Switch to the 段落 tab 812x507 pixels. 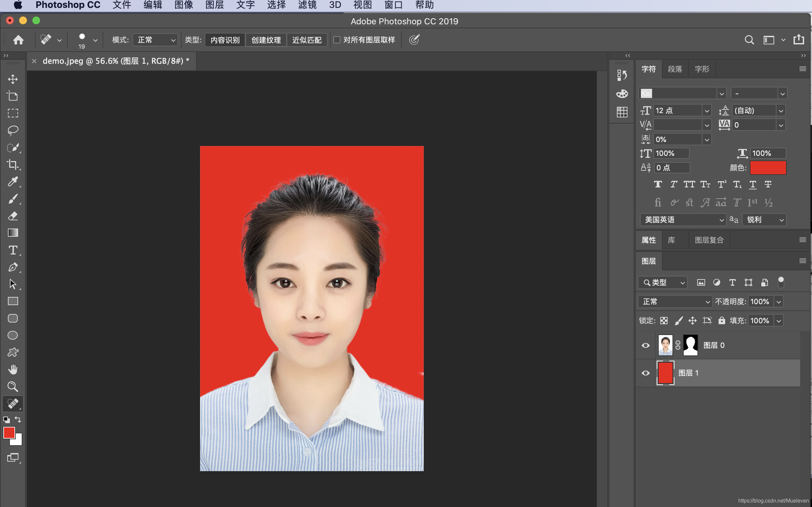pos(675,69)
